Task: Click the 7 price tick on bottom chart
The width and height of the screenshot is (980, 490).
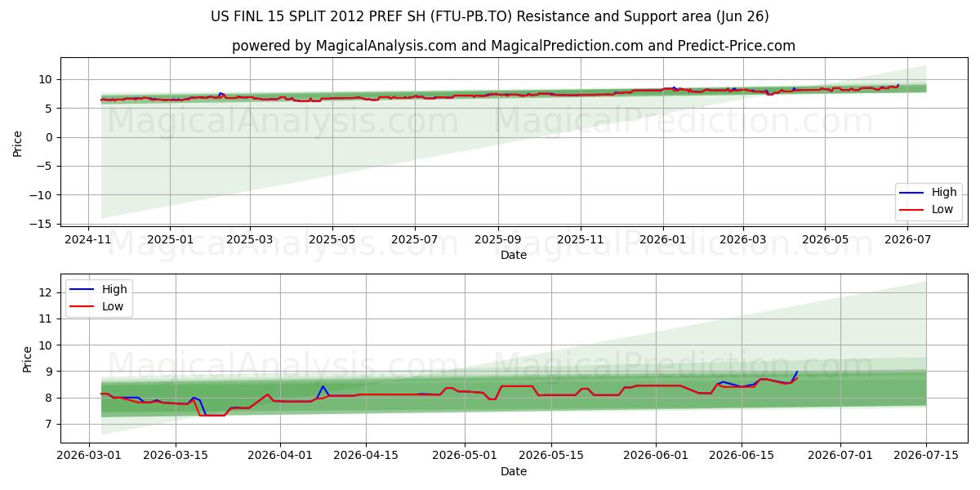Action: [51, 424]
